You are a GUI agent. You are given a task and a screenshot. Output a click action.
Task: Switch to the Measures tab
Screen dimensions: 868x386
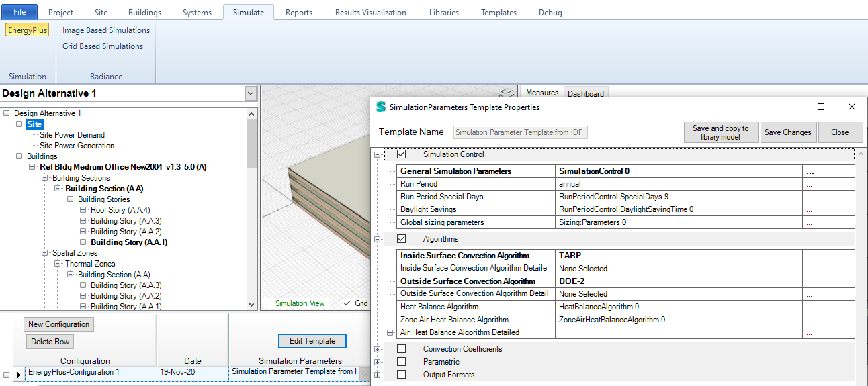point(542,93)
